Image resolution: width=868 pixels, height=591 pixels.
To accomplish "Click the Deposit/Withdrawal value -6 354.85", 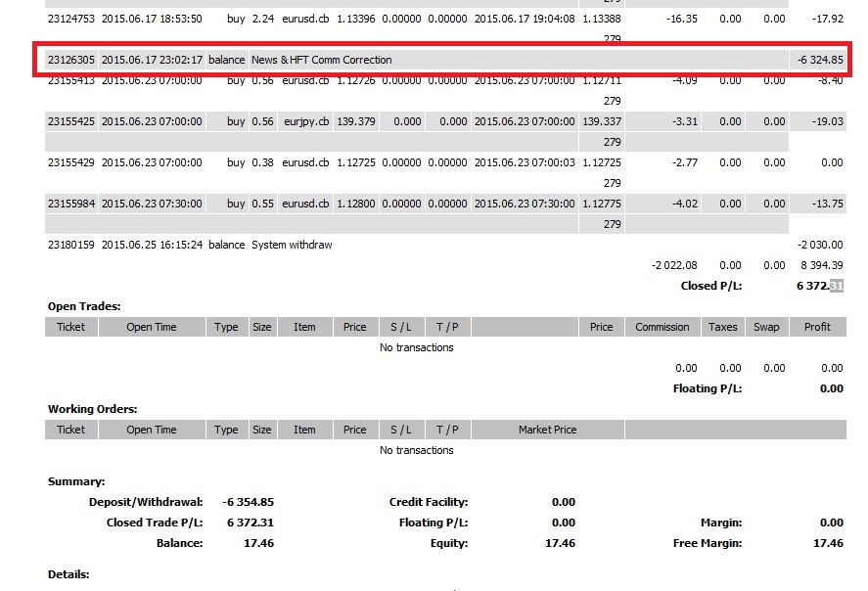I will (248, 502).
